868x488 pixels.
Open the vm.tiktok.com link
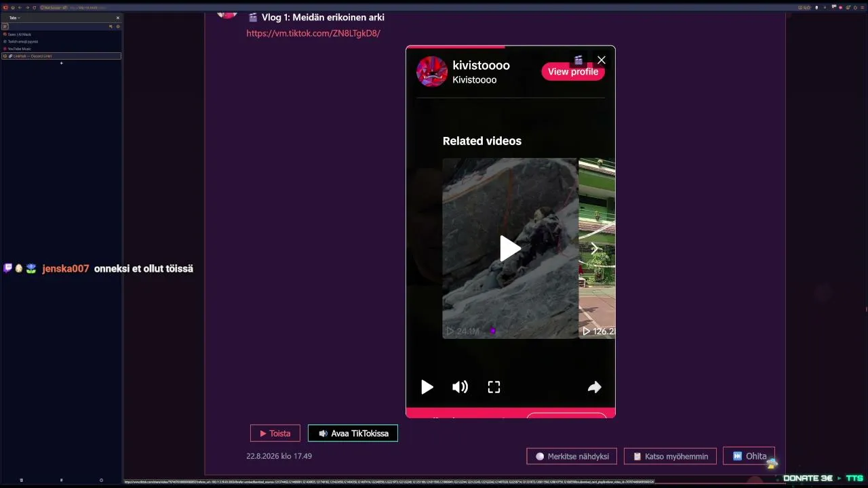click(x=313, y=33)
